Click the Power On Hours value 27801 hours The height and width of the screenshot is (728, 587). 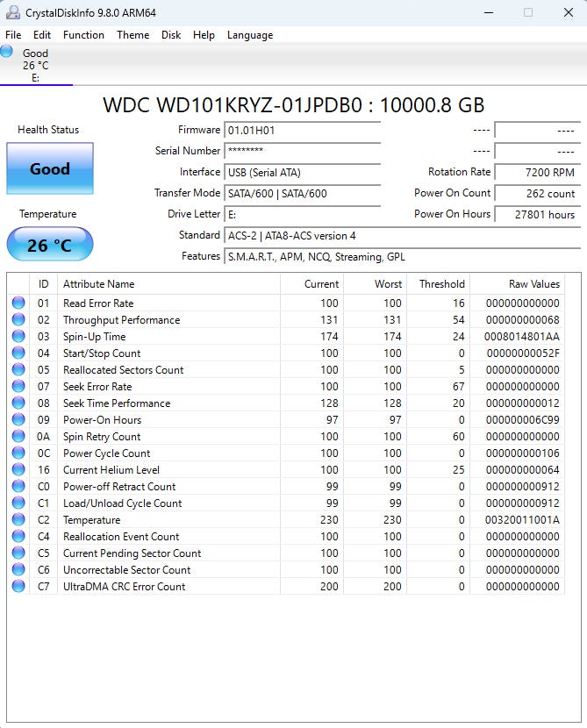(x=537, y=215)
